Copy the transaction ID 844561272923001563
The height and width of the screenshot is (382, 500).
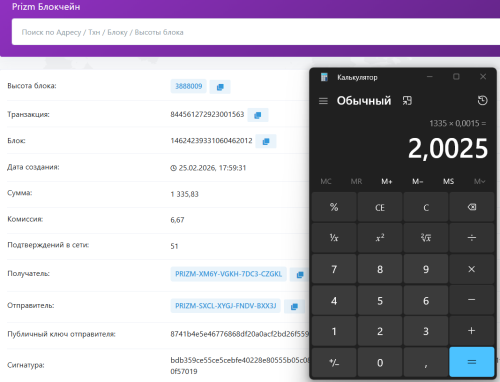tap(258, 115)
